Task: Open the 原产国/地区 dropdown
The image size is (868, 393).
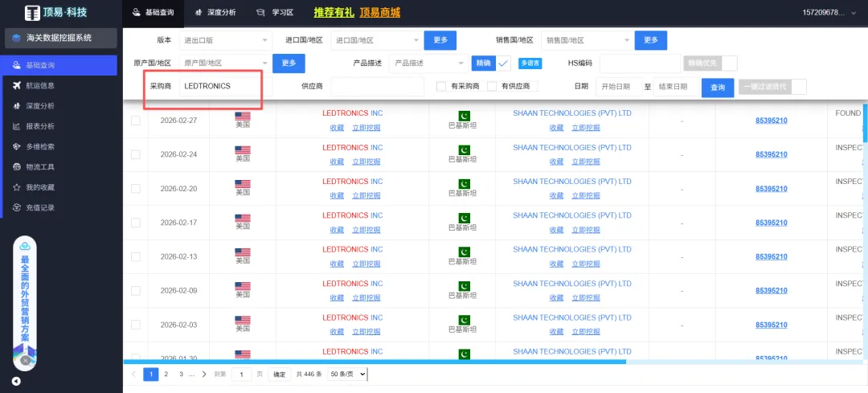Action: (225, 63)
